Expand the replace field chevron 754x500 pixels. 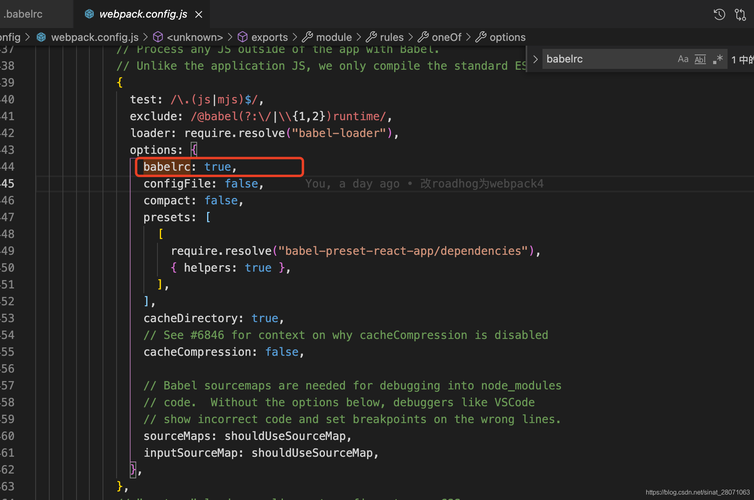pos(535,59)
